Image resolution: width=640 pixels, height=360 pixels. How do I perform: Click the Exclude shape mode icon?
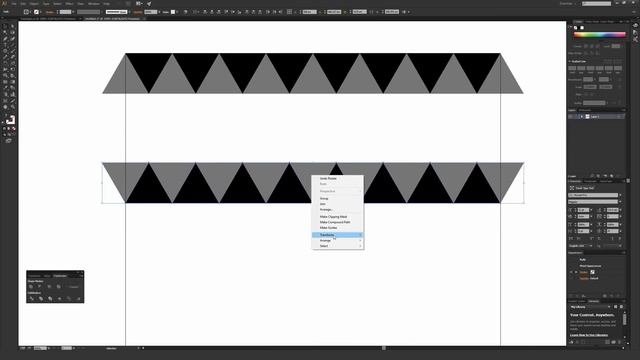[x=58, y=287]
